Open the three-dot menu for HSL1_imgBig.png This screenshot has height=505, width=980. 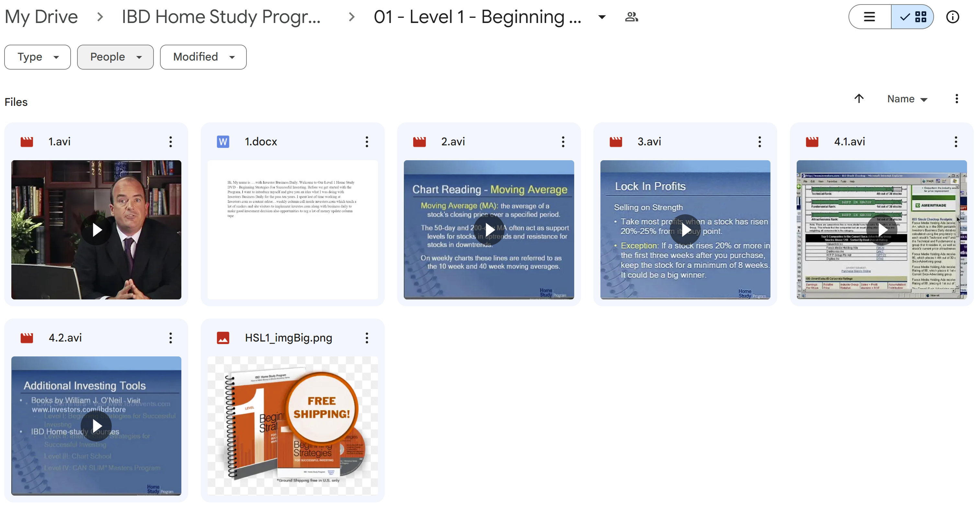coord(367,338)
